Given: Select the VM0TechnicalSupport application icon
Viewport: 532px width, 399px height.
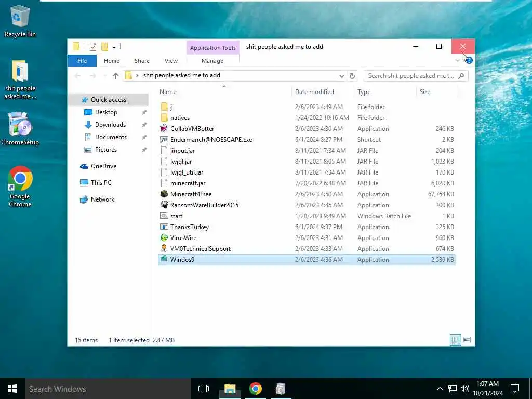Looking at the screenshot, I should point(164,248).
